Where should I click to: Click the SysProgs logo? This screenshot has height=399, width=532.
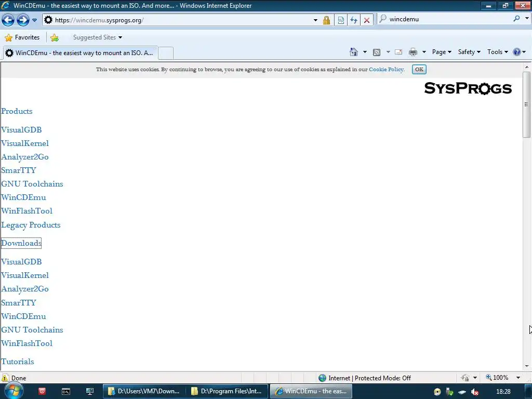tap(468, 88)
